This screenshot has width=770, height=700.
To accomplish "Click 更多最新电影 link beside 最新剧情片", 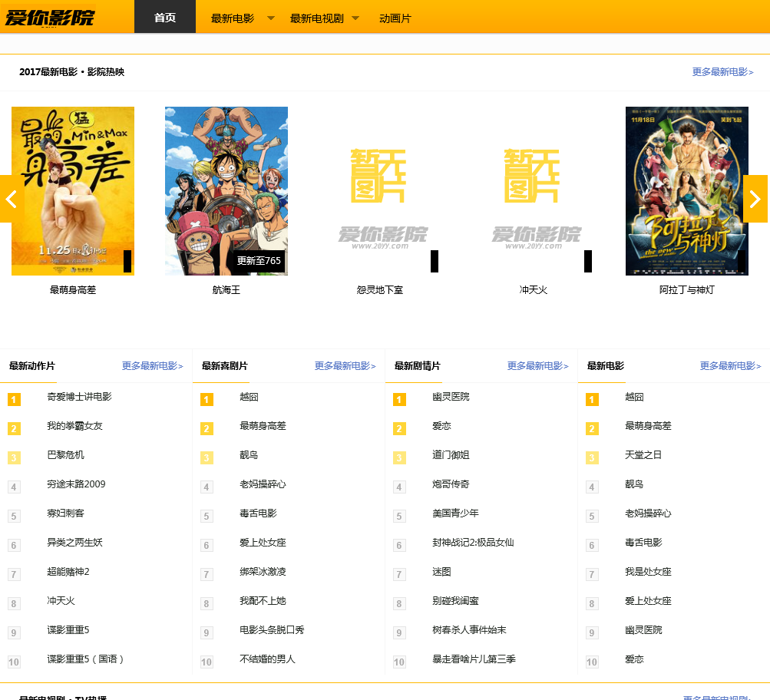I will (537, 365).
